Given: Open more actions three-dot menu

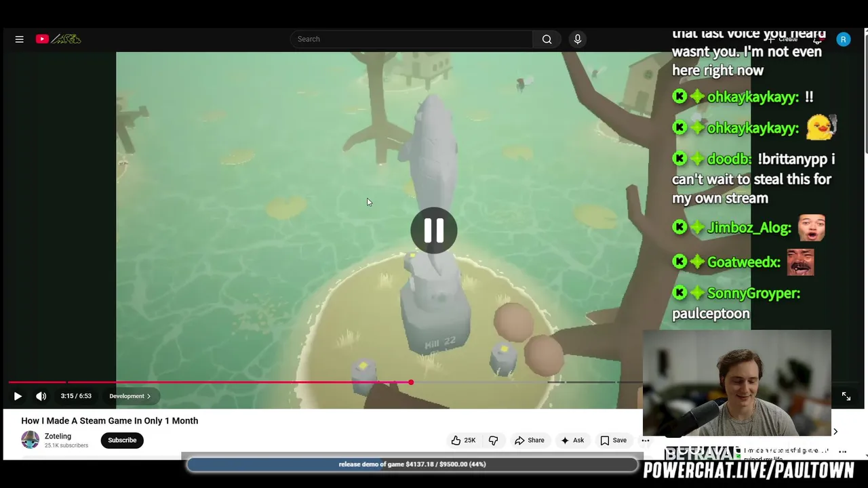Looking at the screenshot, I should pos(646,440).
